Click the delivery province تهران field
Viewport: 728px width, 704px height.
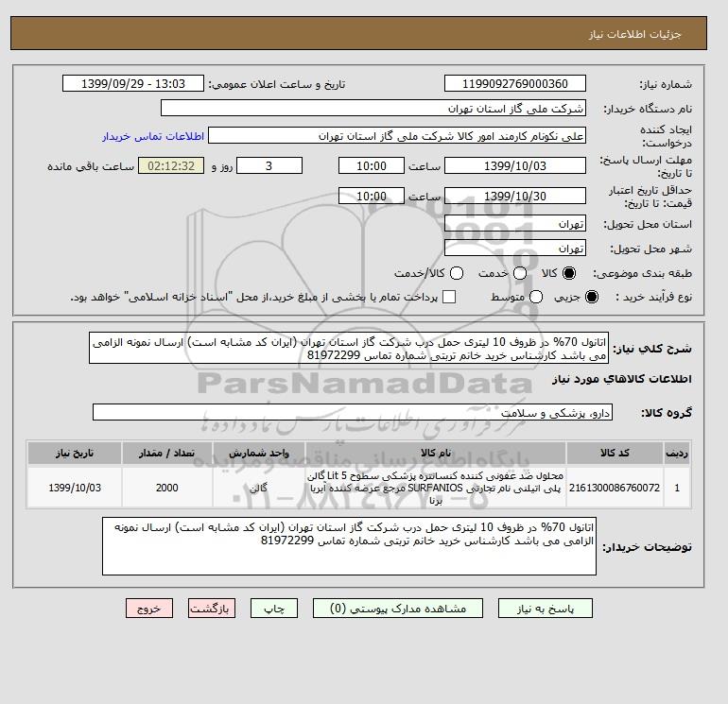pos(515,224)
